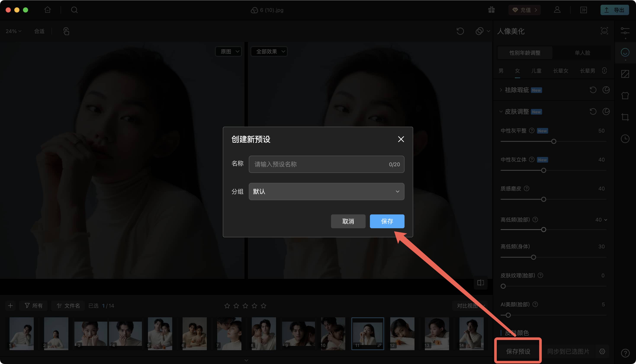Go to the home screen icon
The image size is (636, 364).
coord(48,10)
